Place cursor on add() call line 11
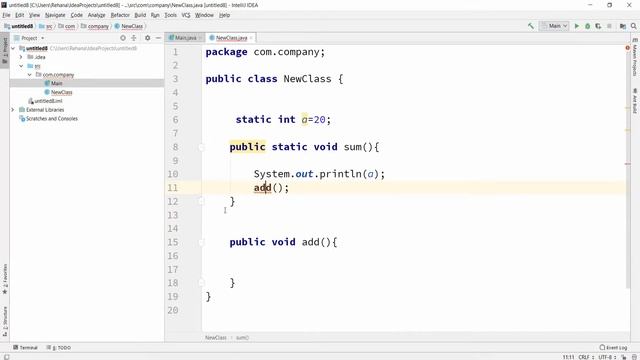Screen dimensions: 640x360 pos(271,188)
